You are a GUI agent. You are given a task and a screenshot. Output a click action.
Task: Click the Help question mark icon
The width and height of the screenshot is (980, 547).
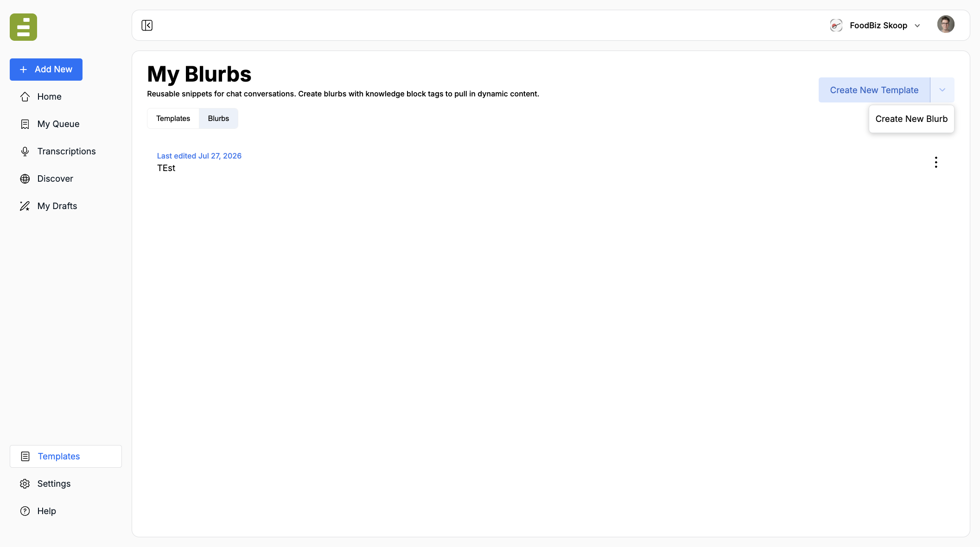pos(25,511)
